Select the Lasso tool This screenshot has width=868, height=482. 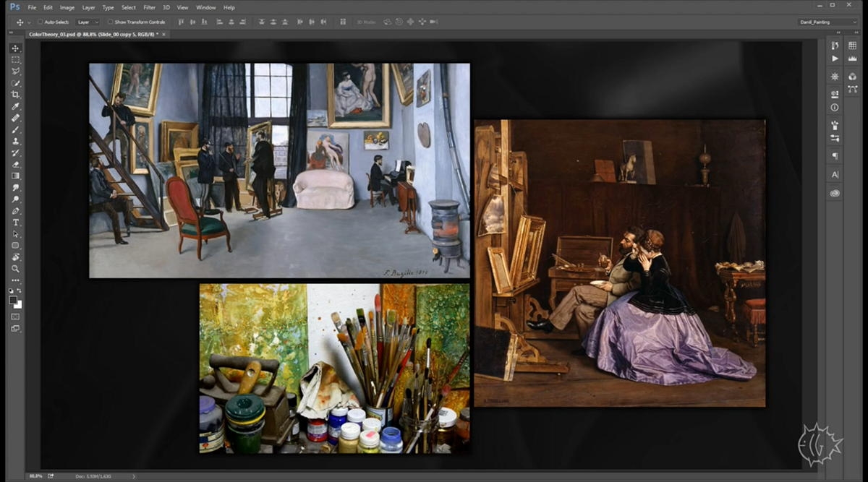click(15, 72)
